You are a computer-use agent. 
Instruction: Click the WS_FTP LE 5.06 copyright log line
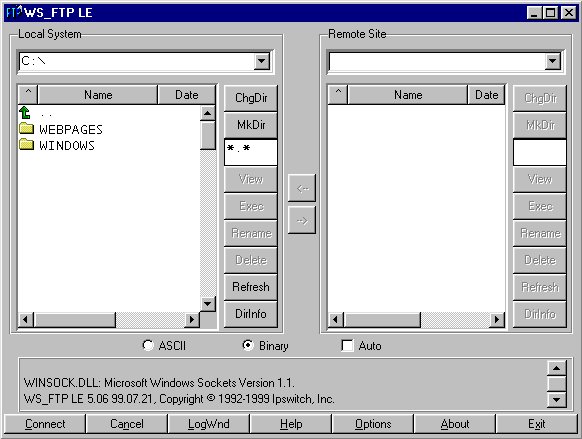(x=179, y=399)
